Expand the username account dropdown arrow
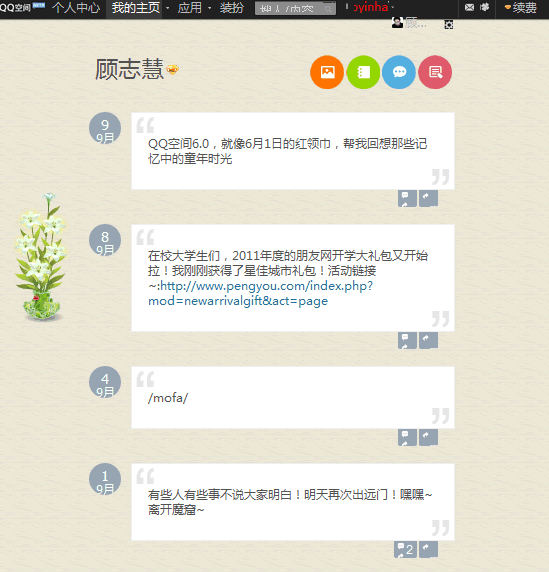 (393, 7)
